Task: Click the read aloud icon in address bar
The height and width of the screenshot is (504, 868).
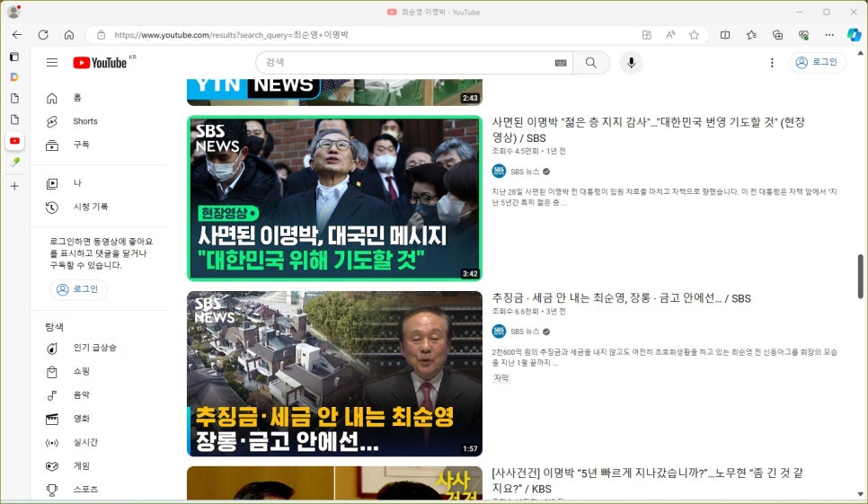Action: 671,35
